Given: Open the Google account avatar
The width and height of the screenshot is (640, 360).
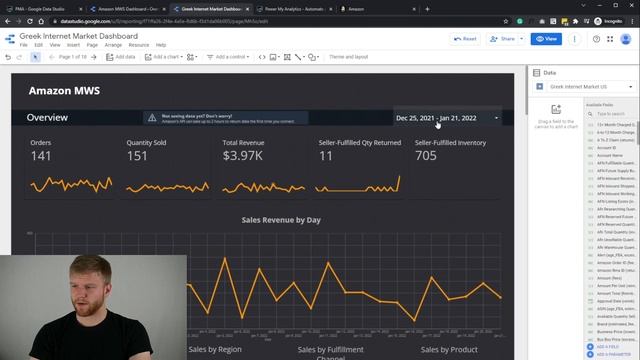Looking at the screenshot, I should coord(626,39).
